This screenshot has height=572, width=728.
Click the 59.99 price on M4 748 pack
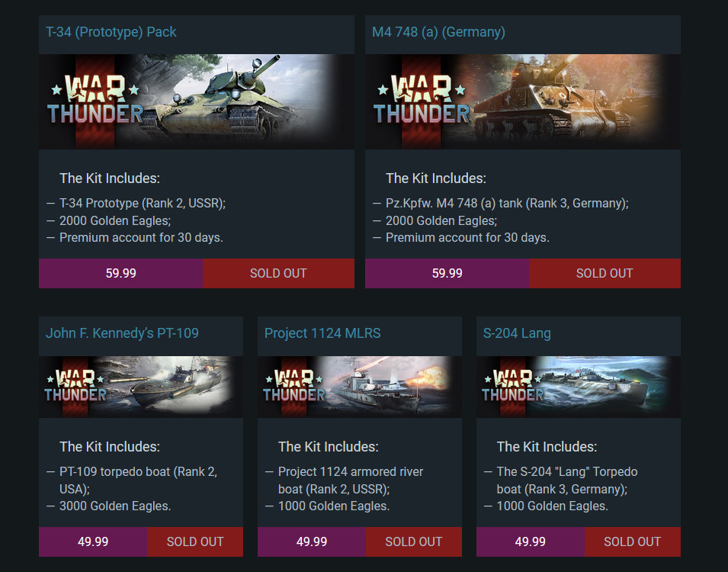click(447, 273)
